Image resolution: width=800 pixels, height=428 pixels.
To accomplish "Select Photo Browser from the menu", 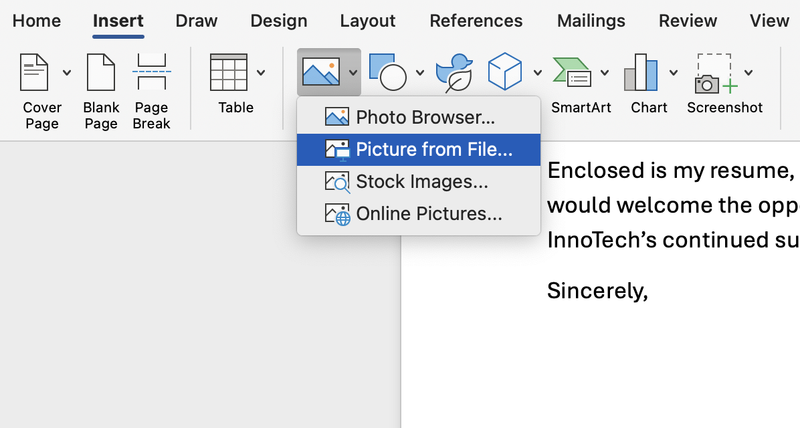I will pyautogui.click(x=425, y=117).
